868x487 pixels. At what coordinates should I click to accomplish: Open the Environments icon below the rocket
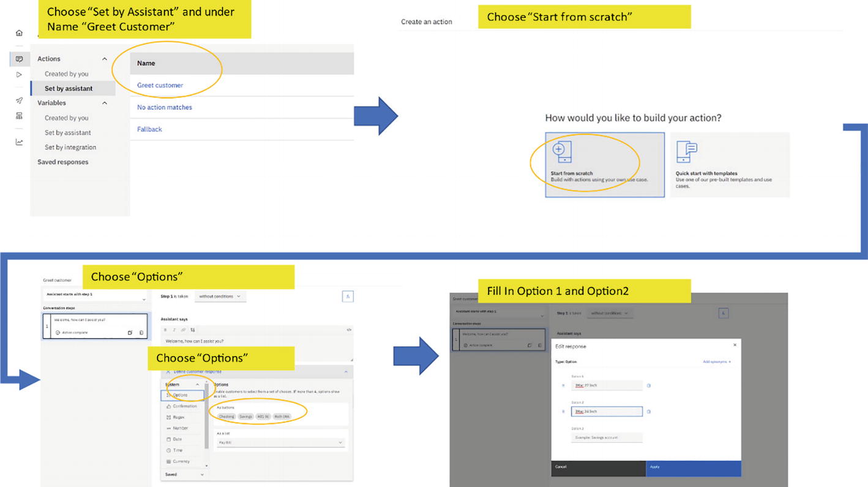point(19,116)
